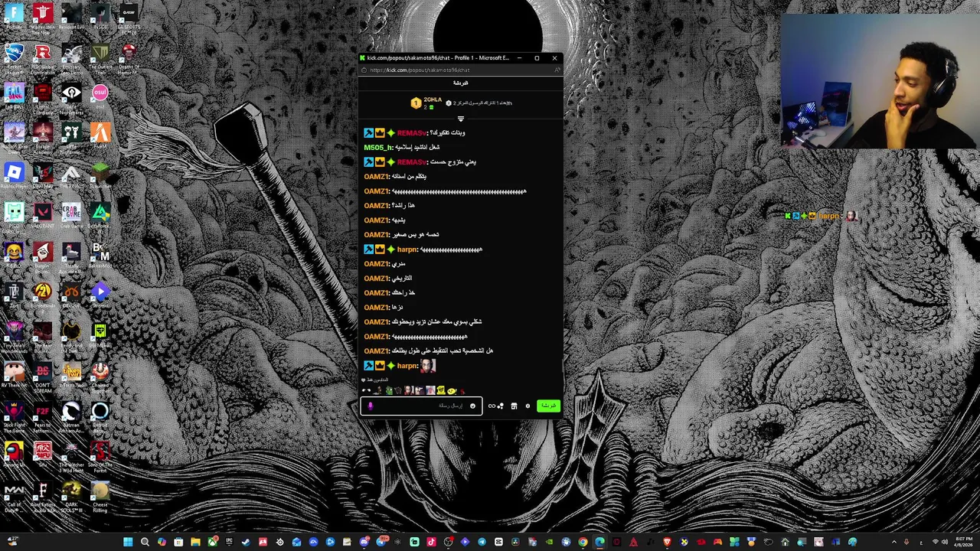Open the shop icon beside chat input
Viewport: 980px width, 551px height.
(x=514, y=406)
